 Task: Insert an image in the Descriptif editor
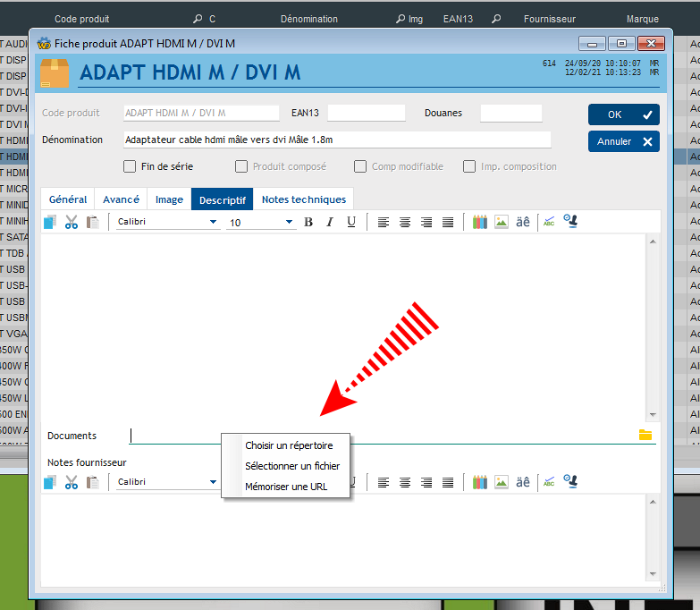502,222
